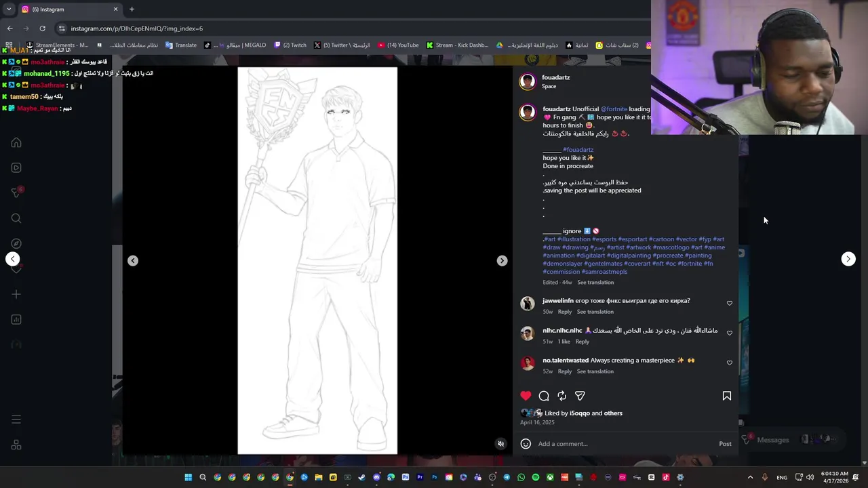868x488 pixels.
Task: Switch the ENG input language indicator
Action: (782, 477)
